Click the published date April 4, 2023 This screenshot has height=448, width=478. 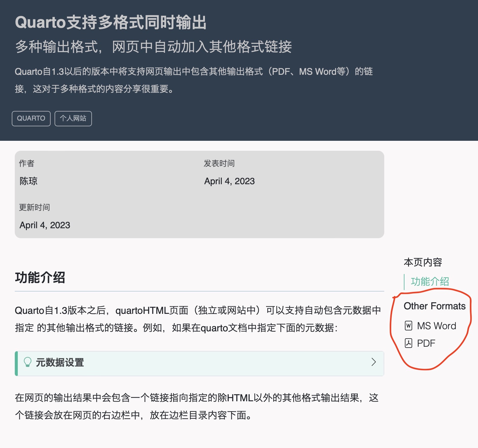pos(229,181)
